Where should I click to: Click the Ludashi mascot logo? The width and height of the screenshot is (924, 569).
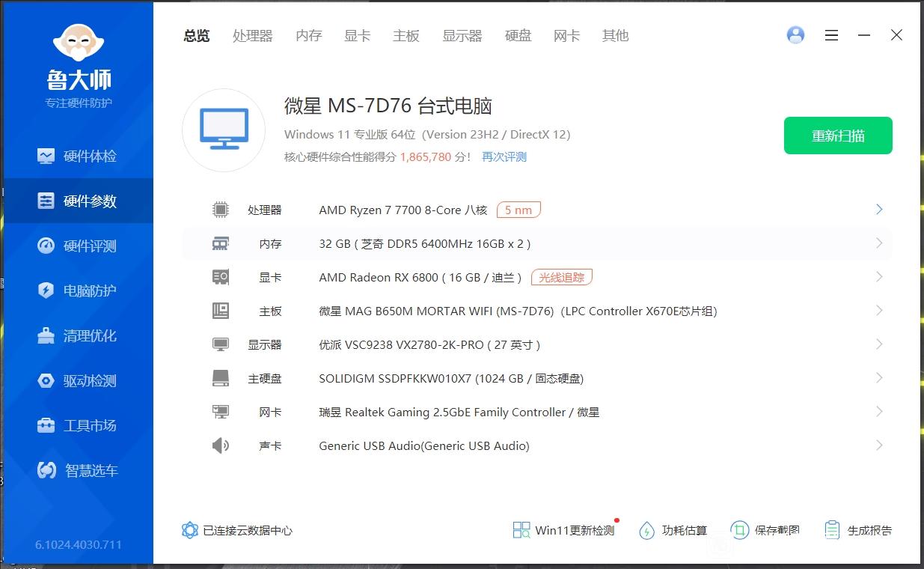79,43
